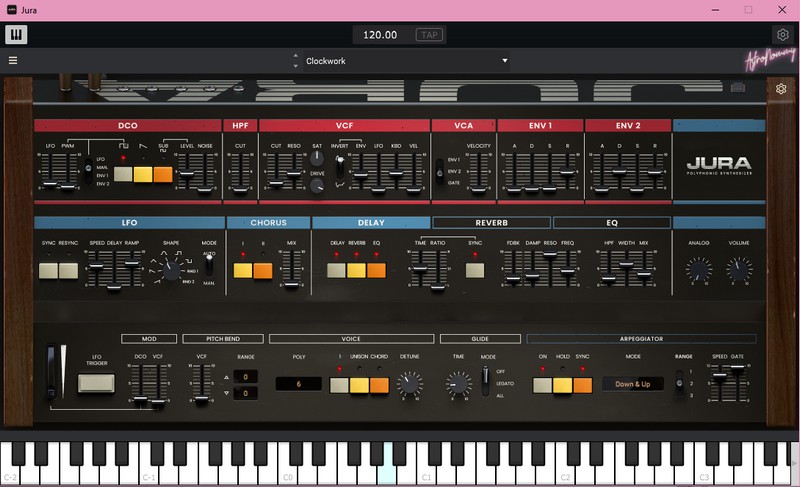800x487 pixels.
Task: Toggle arpeggiator SYNC button
Action: click(x=582, y=386)
